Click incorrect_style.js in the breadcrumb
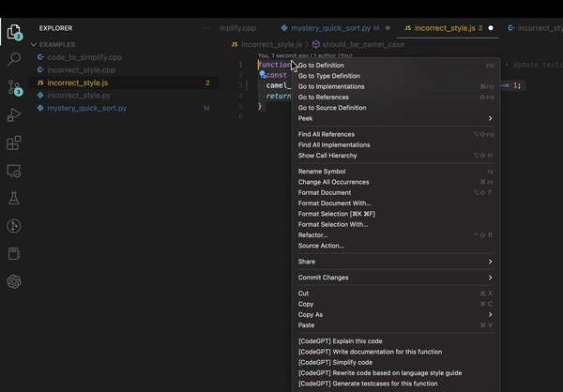Viewport: 563px width, 392px height. coord(271,44)
